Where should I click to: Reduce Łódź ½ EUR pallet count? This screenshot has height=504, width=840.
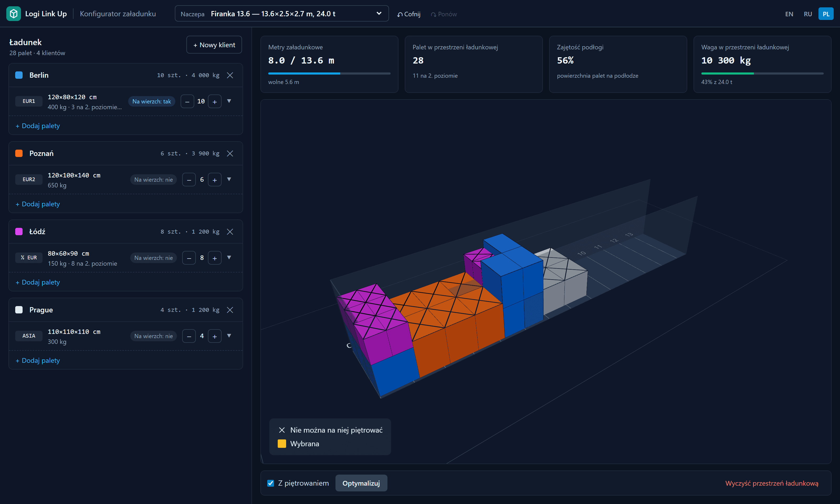pos(189,258)
